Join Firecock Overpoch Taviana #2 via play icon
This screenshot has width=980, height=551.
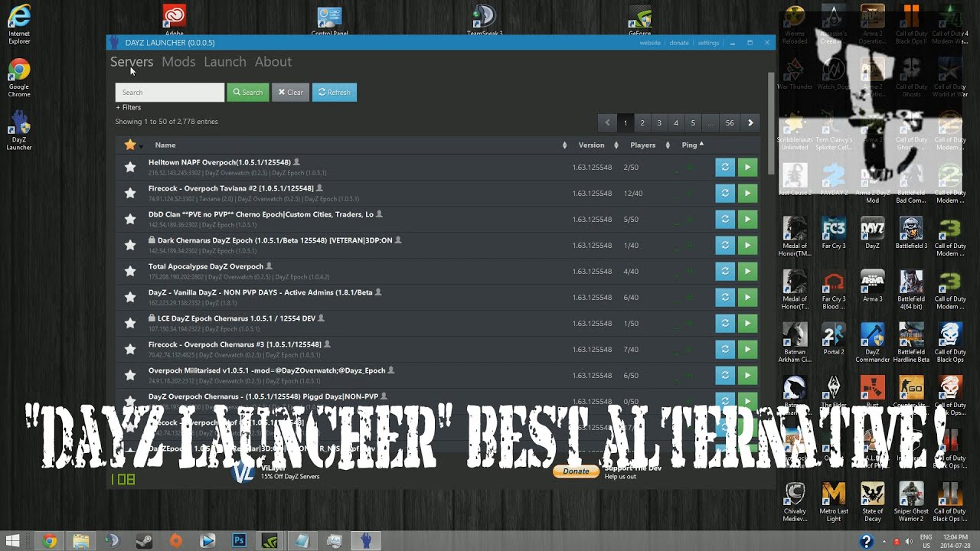pyautogui.click(x=747, y=193)
